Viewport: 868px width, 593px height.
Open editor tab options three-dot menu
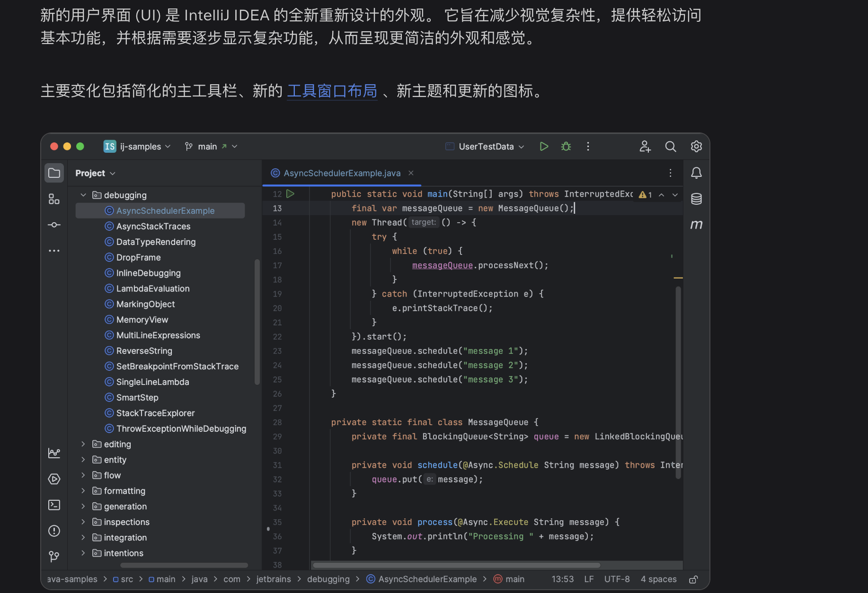coord(670,173)
